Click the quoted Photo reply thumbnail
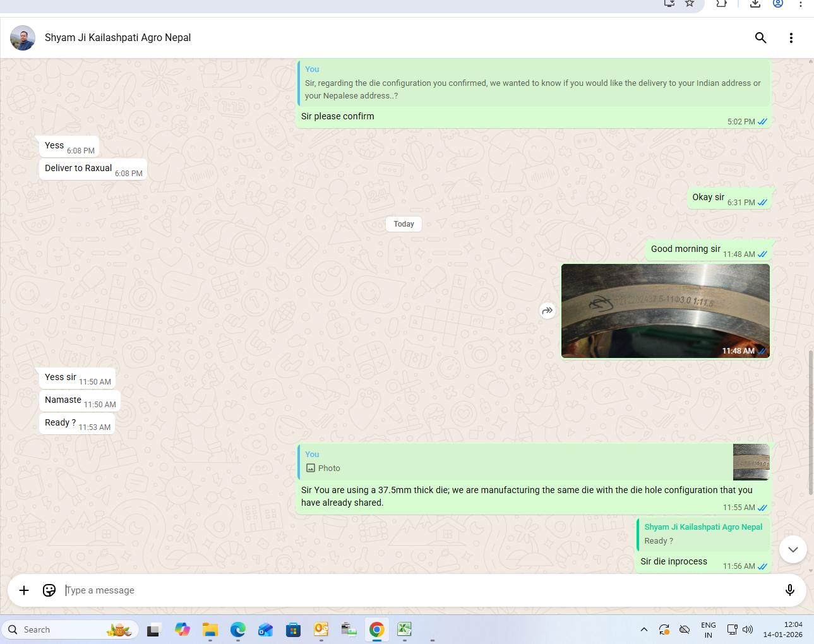This screenshot has height=644, width=814. click(751, 462)
